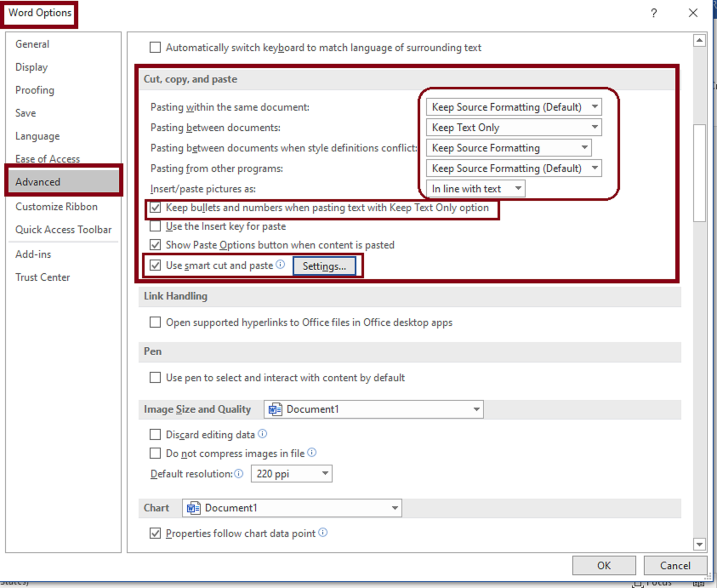The height and width of the screenshot is (588, 717).
Task: Uncheck Show Paste Options button checkbox
Action: click(x=155, y=245)
